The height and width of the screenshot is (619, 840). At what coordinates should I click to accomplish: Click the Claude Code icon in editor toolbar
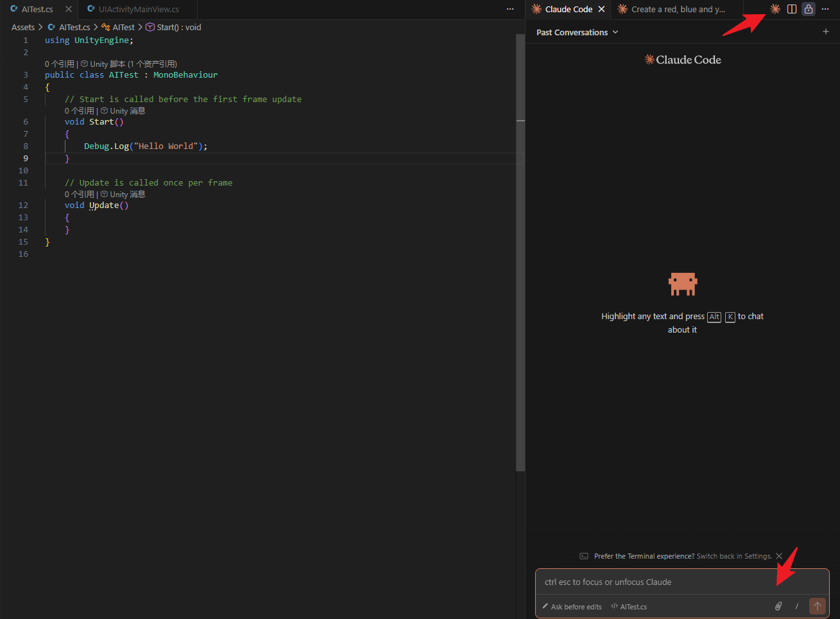pos(775,9)
